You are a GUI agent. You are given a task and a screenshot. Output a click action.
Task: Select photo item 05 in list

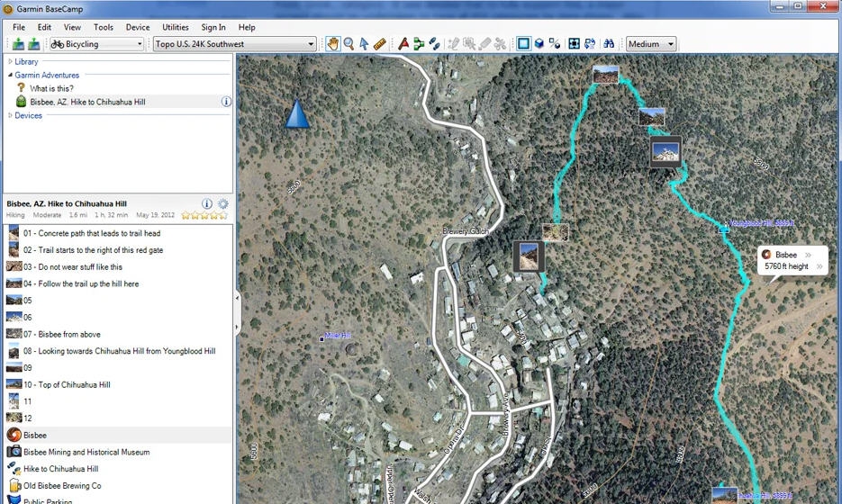click(x=118, y=301)
